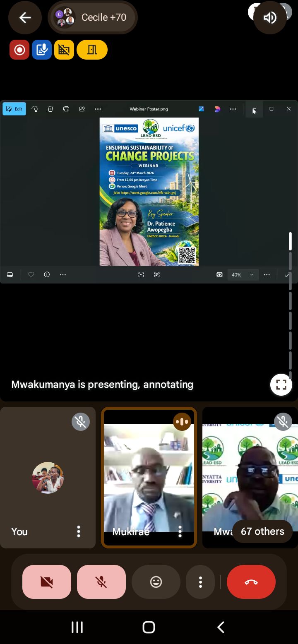Open the participants chip Cecile +70

tap(93, 17)
